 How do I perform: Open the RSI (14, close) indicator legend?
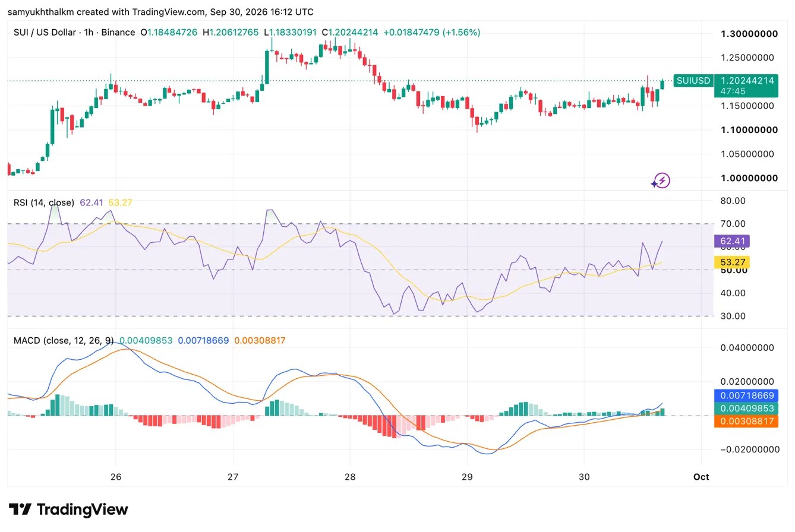44,202
